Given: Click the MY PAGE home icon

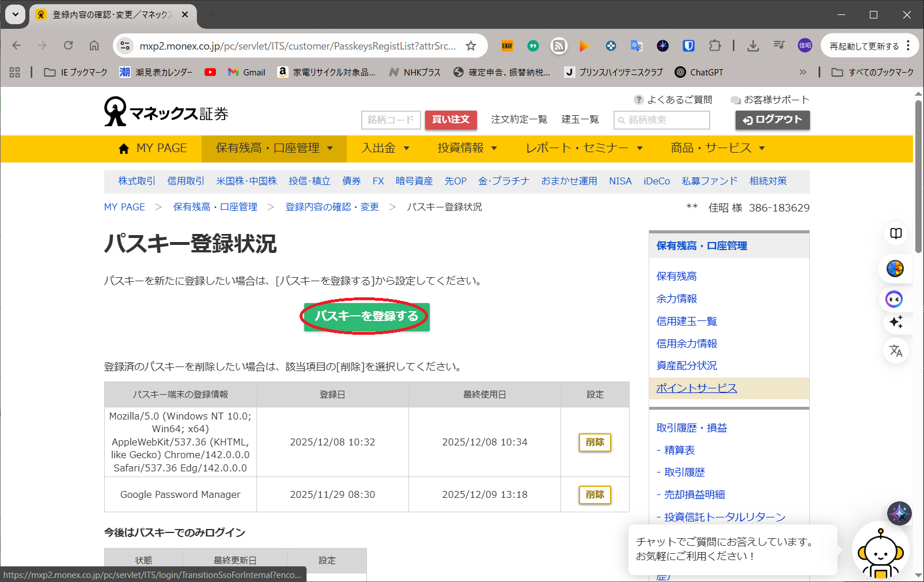Looking at the screenshot, I should click(x=123, y=149).
